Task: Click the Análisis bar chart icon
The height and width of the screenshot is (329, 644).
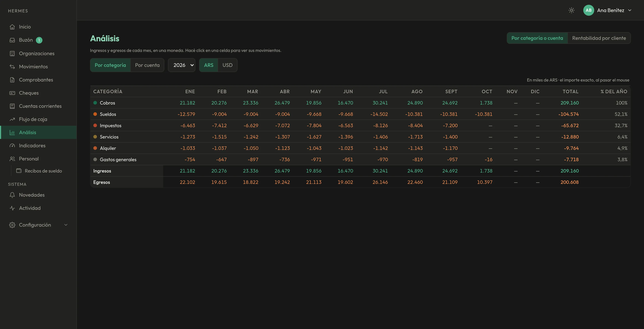Action: [12, 132]
